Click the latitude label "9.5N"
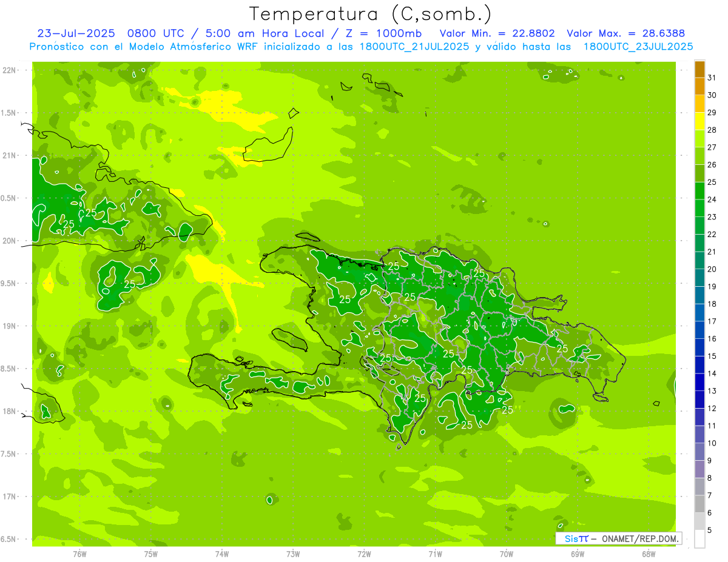The image size is (728, 562). 9,284
